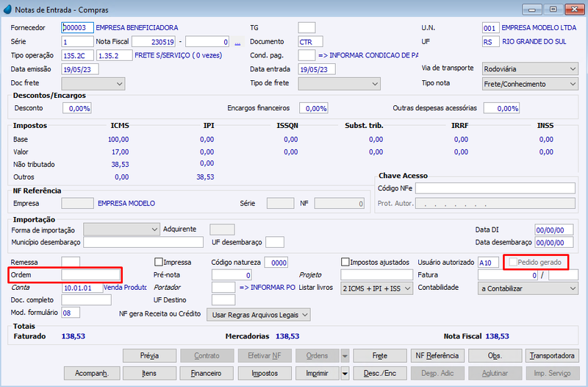This screenshot has height=387, width=588.
Task: Open the Transportadora button
Action: pos(552,355)
